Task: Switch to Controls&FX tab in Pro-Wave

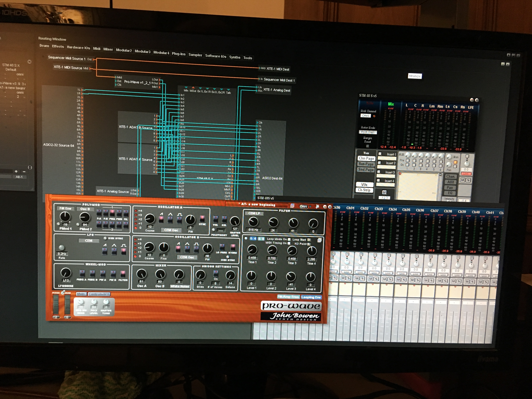Action: 99,294
